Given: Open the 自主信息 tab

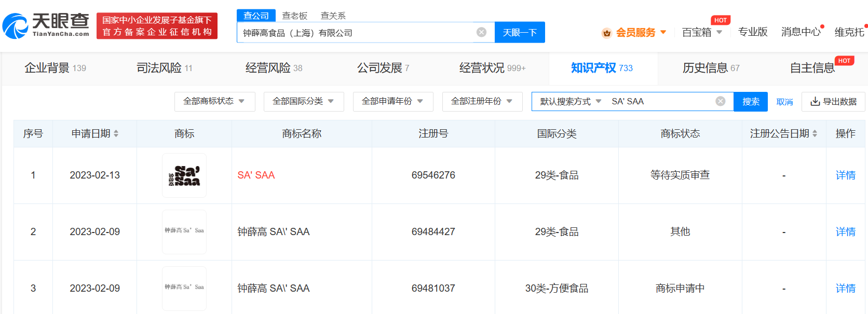Looking at the screenshot, I should (x=812, y=68).
